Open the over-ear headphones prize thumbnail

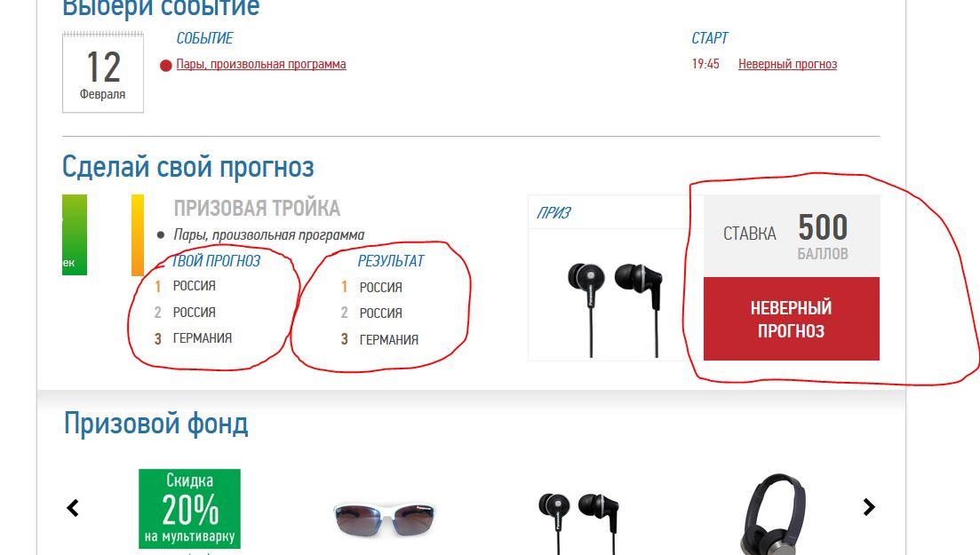773,514
